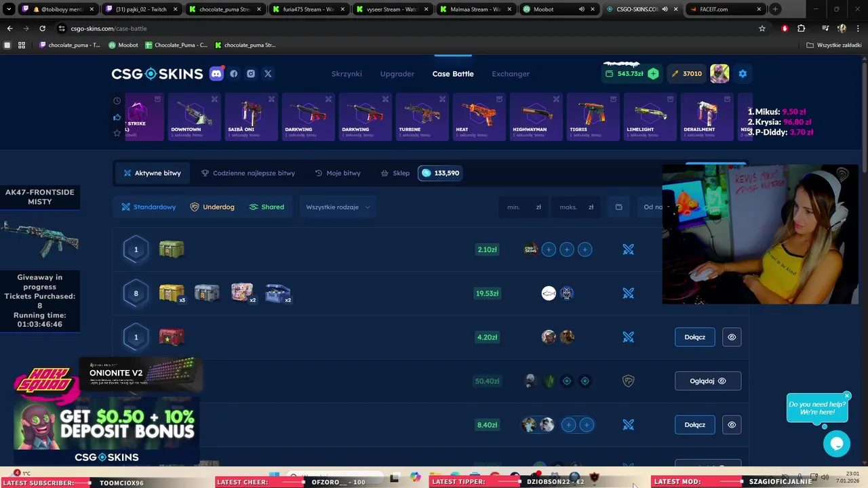Screen dimensions: 868x488
Task: Open the HEAT drop thumbnail
Action: [x=479, y=117]
